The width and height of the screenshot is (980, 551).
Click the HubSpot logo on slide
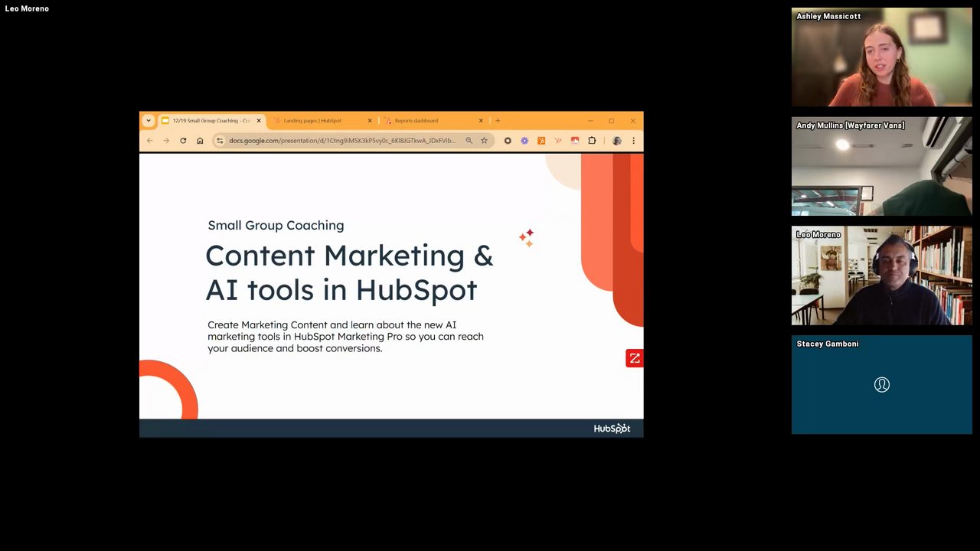click(612, 429)
